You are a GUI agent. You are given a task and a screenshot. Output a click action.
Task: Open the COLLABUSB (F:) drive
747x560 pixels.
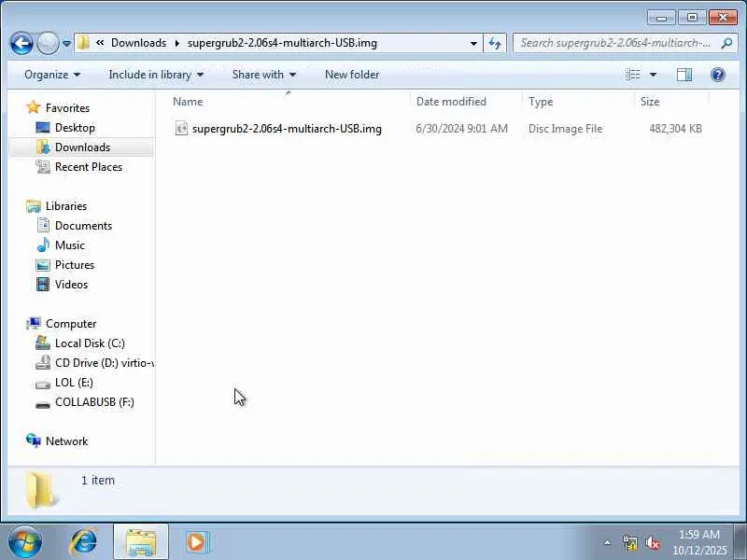(95, 401)
